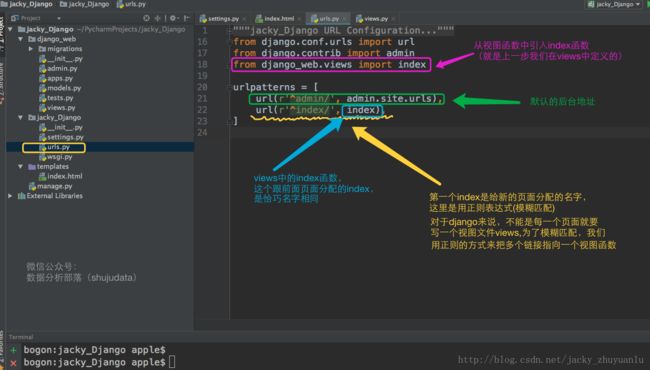Select urls.py in the project tree

(x=58, y=147)
